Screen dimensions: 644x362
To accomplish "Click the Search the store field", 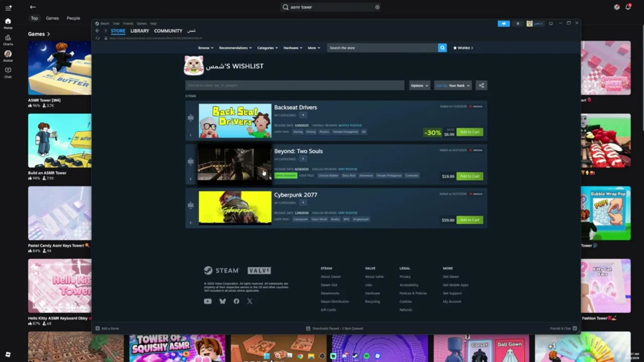I will pos(383,48).
